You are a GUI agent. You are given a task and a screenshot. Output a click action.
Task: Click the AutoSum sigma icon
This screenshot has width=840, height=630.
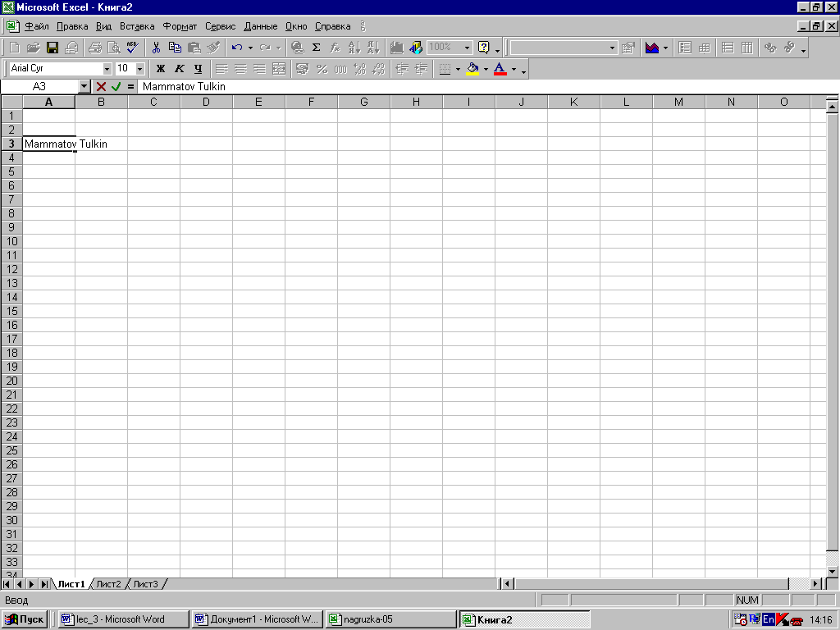tap(316, 48)
